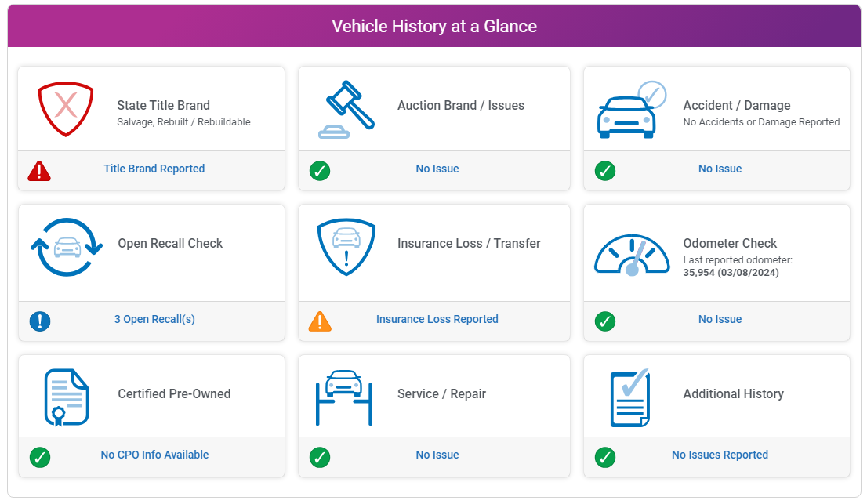Open the Title Brand Reported link

[154, 169]
